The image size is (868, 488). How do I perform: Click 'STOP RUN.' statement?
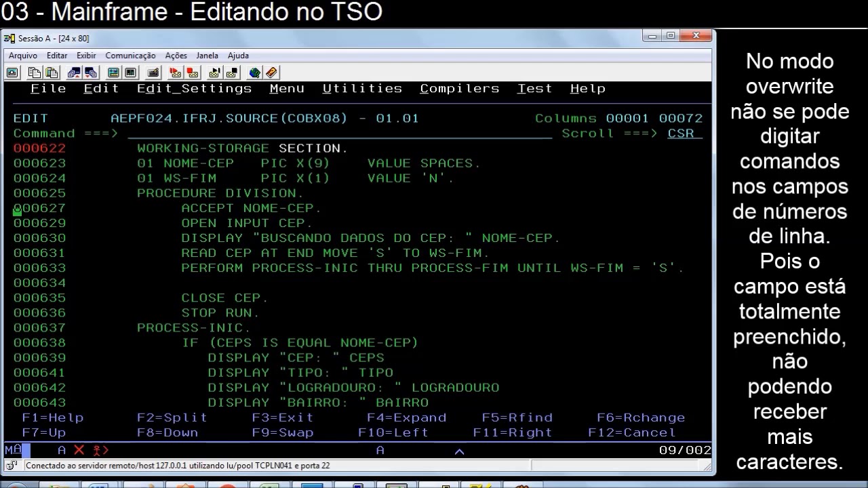coord(220,312)
